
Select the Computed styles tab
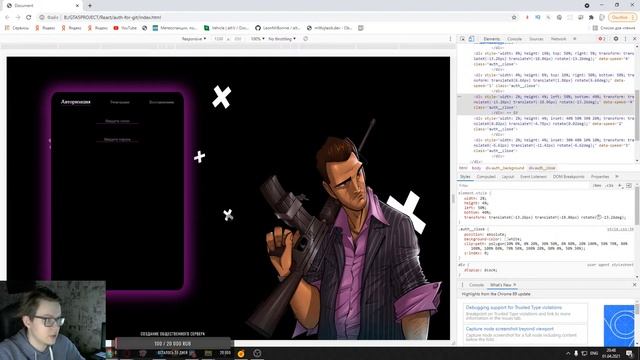click(486, 177)
